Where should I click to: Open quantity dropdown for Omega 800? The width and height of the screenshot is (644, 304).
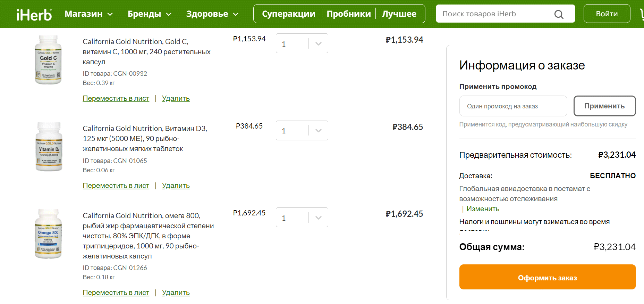click(302, 217)
